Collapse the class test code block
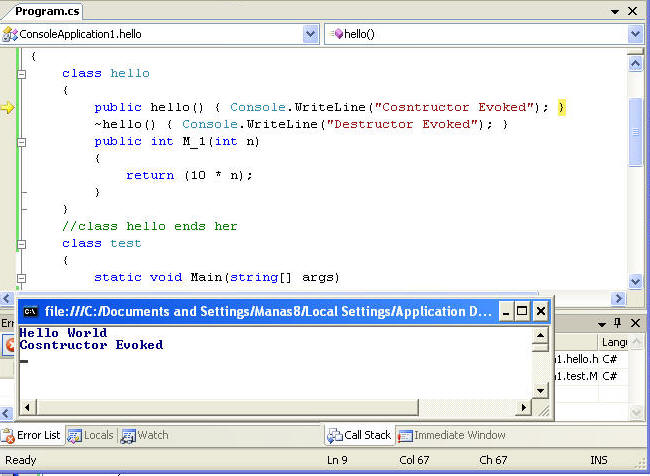650x476 pixels. pos(22,243)
